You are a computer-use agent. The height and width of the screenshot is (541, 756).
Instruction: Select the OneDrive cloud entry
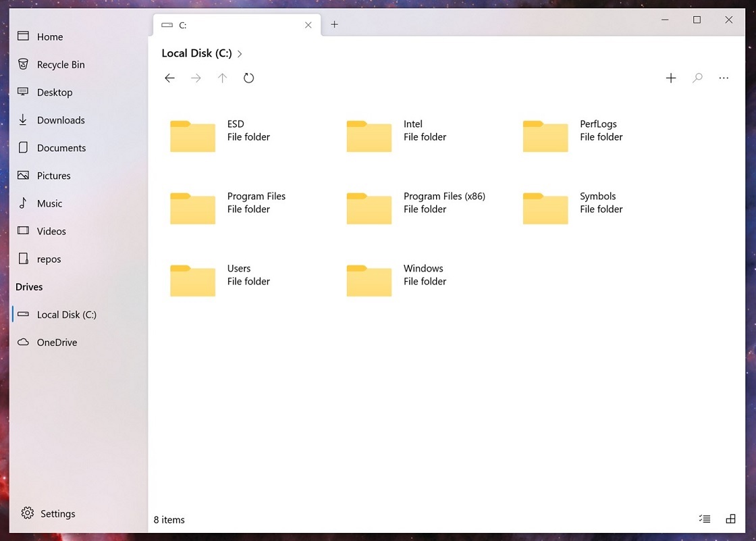[x=56, y=342]
